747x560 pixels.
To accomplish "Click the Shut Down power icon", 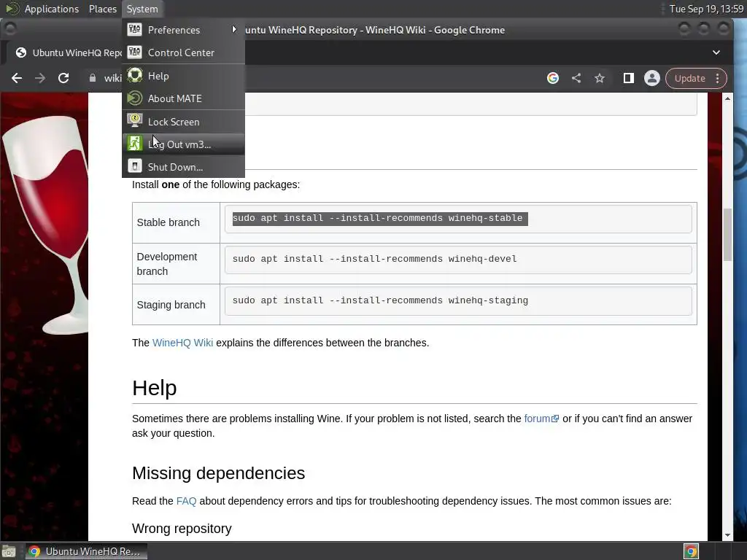I will coord(135,166).
